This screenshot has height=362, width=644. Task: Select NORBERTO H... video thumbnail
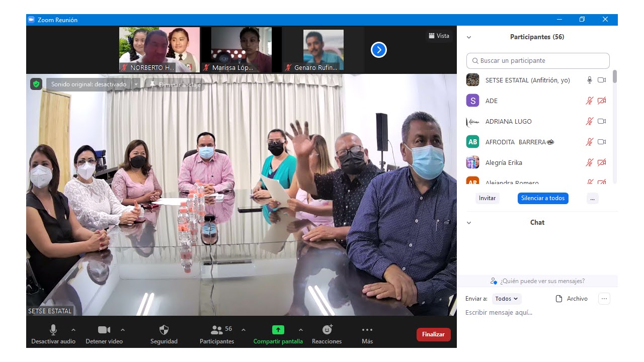coord(159,50)
